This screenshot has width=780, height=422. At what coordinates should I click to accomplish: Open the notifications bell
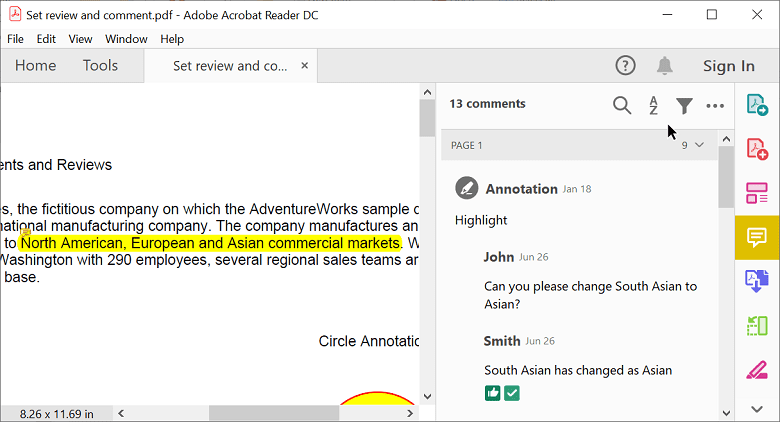coord(665,66)
